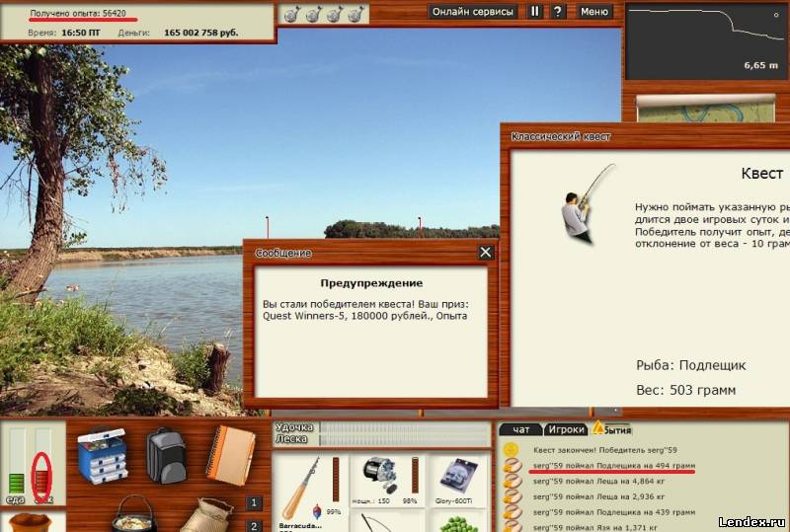Viewport: 790px width, 532px height.
Task: Open help with the question mark
Action: tap(557, 11)
